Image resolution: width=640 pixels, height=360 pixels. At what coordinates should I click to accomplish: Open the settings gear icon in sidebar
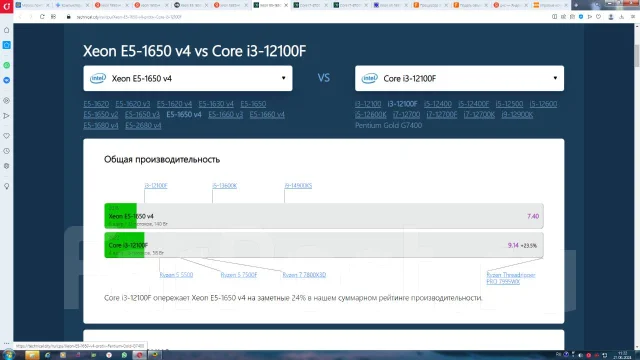pyautogui.click(x=7, y=166)
